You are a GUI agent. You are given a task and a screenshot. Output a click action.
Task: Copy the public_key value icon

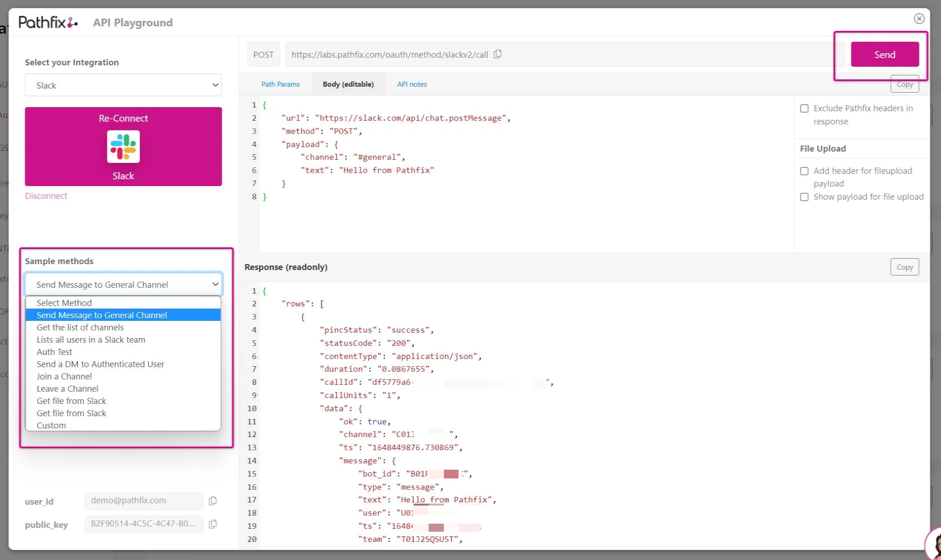(212, 524)
